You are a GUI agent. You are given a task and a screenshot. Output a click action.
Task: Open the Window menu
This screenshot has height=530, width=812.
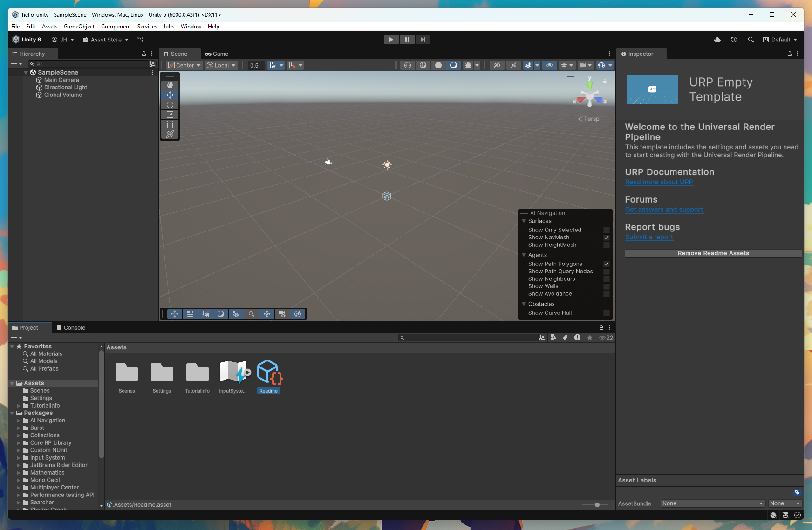pyautogui.click(x=191, y=27)
